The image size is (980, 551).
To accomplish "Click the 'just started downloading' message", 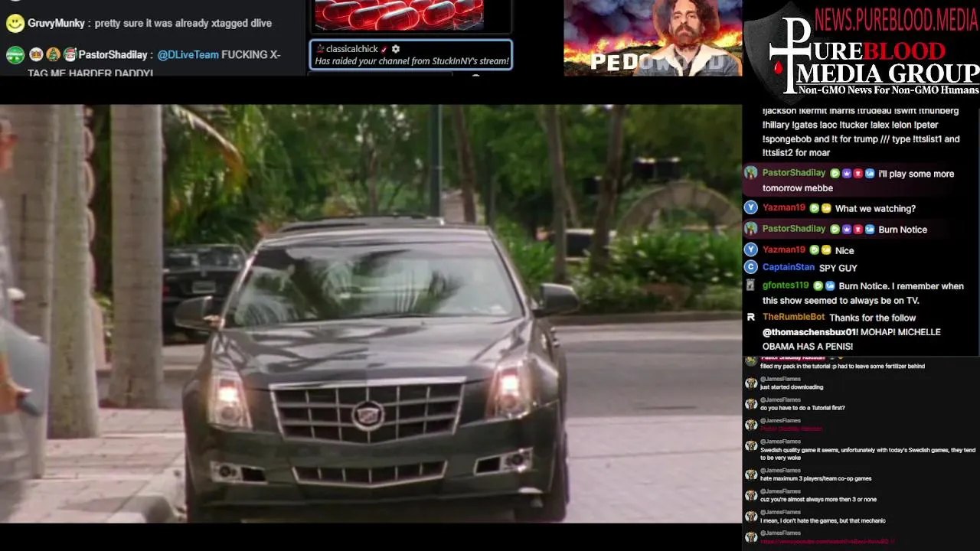I will point(792,387).
